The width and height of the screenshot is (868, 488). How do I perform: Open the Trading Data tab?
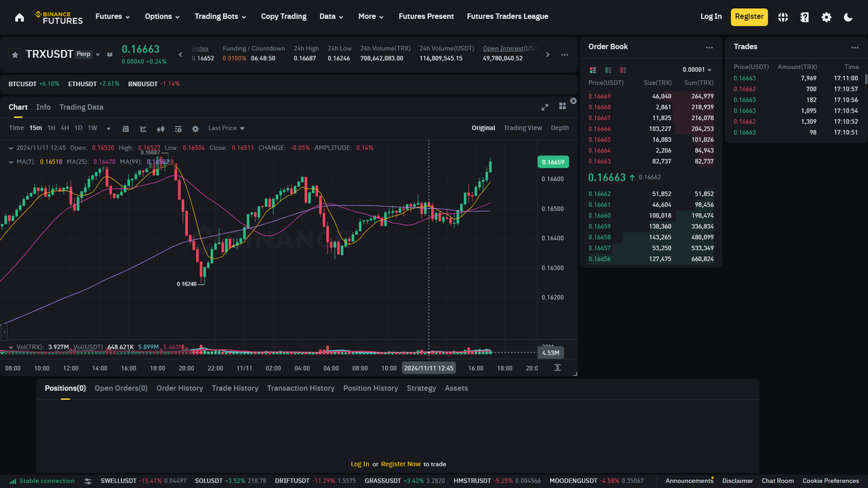point(81,107)
